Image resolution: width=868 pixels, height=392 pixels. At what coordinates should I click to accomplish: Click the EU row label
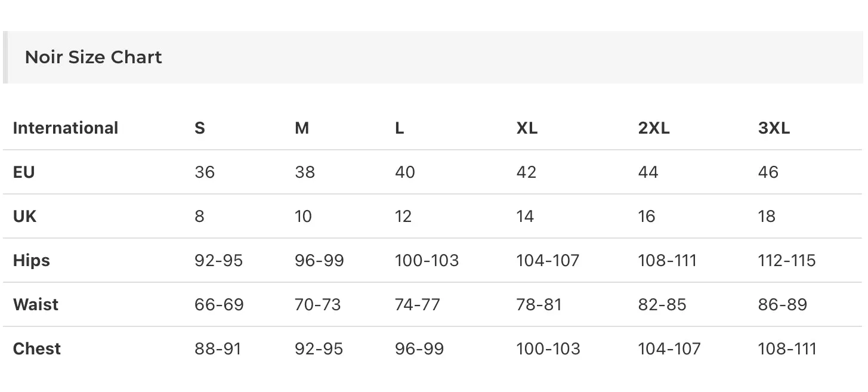24,172
